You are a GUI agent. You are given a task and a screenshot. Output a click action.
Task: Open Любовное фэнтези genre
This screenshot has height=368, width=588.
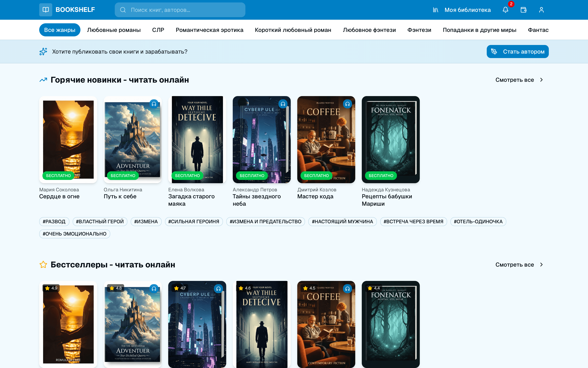click(x=369, y=30)
